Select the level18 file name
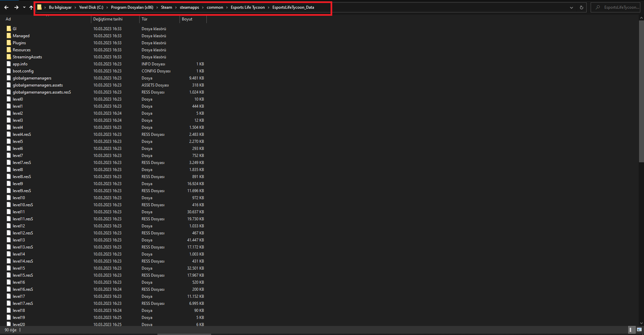Image resolution: width=644 pixels, height=335 pixels. (19, 310)
